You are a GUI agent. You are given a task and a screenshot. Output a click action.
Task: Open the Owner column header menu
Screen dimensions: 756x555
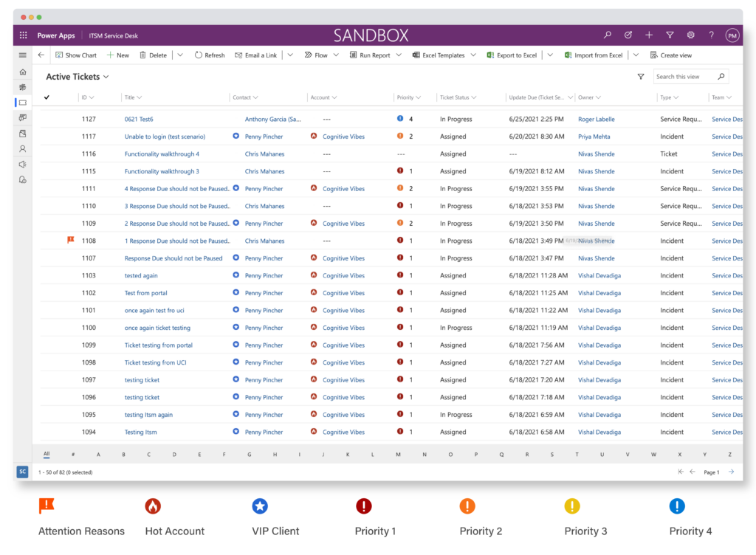coord(589,97)
